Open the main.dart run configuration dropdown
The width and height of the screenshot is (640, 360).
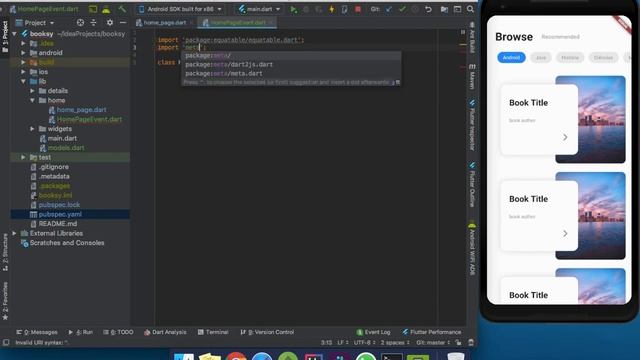(x=260, y=9)
